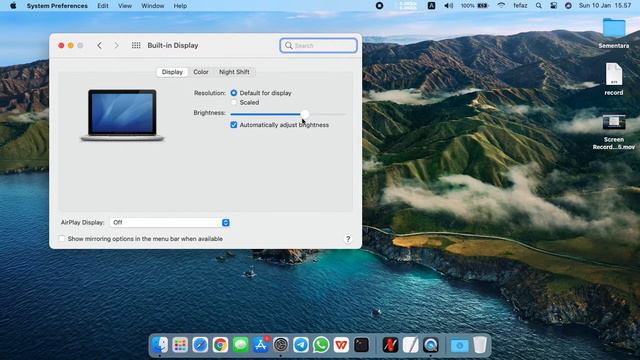Open WhatsApp from the Dock

321,345
